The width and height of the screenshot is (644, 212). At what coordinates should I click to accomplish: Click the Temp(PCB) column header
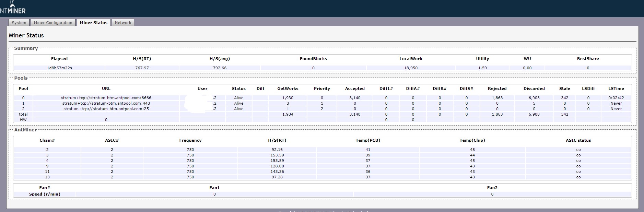[368, 140]
